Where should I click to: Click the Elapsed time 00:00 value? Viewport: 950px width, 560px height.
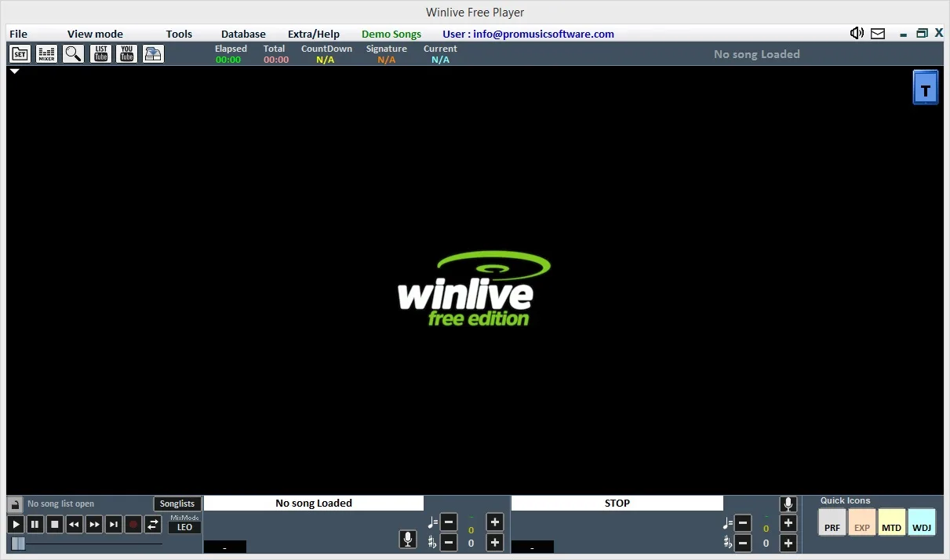228,60
